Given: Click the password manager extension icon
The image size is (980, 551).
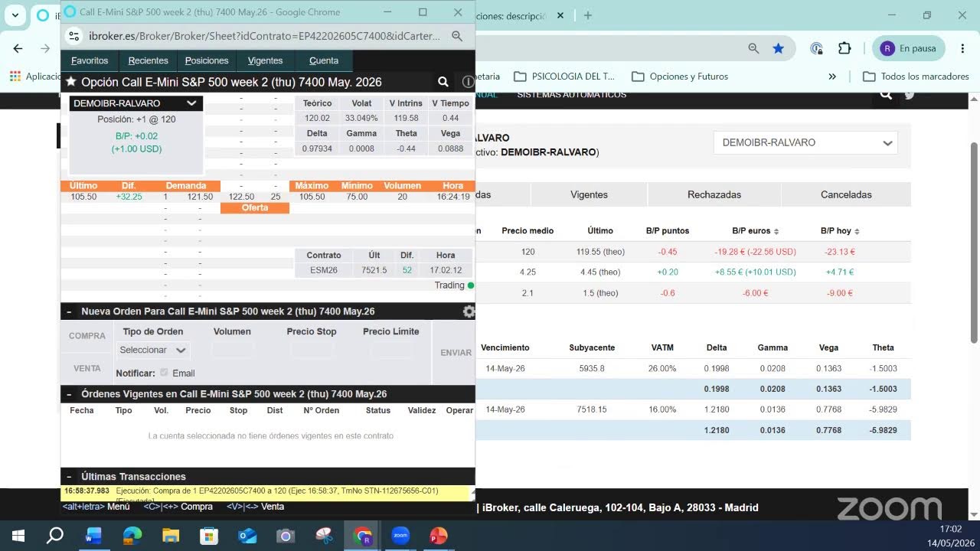Looking at the screenshot, I should [x=816, y=48].
